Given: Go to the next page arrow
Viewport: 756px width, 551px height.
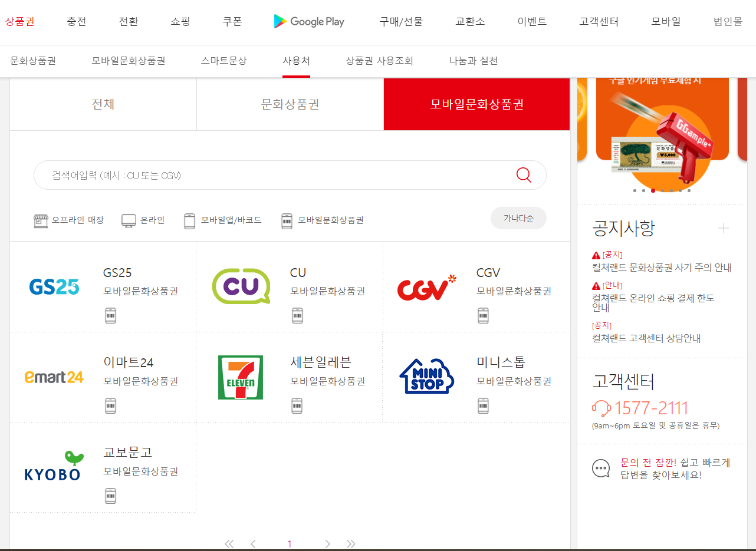Looking at the screenshot, I should point(327,544).
